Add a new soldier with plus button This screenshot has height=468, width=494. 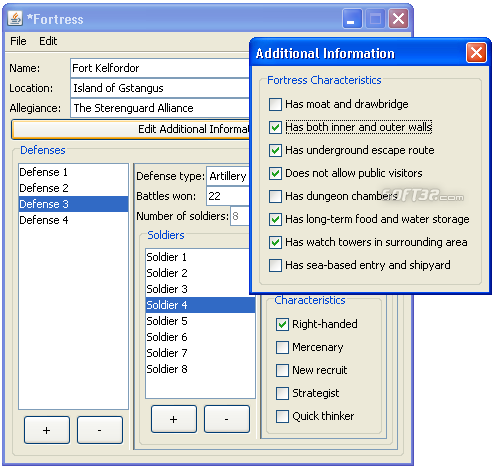click(x=174, y=419)
